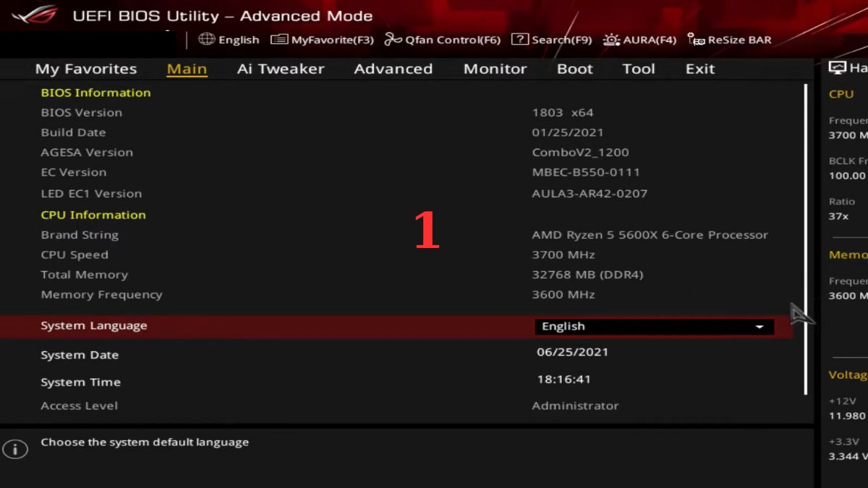Toggle ReSize BAR option
The width and height of the screenshot is (868, 488).
[x=729, y=40]
